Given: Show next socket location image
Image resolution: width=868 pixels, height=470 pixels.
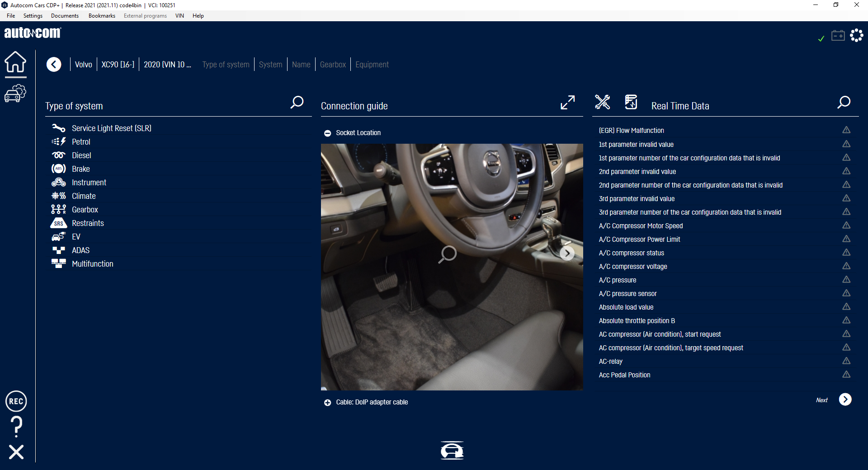Looking at the screenshot, I should pos(567,254).
